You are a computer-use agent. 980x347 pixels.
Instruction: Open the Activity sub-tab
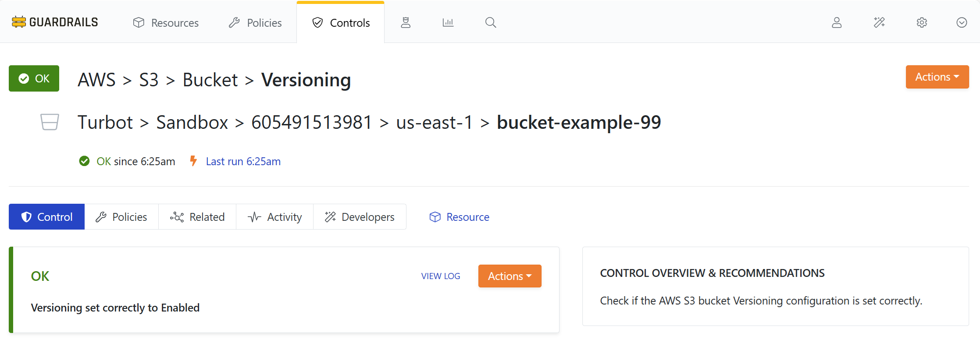tap(275, 217)
